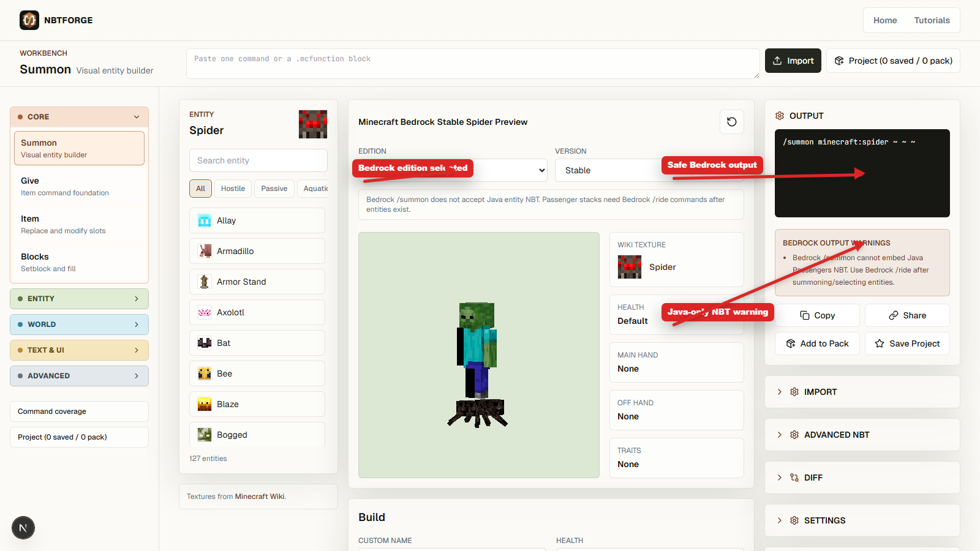Click the HEALTH Default card

[x=677, y=315]
